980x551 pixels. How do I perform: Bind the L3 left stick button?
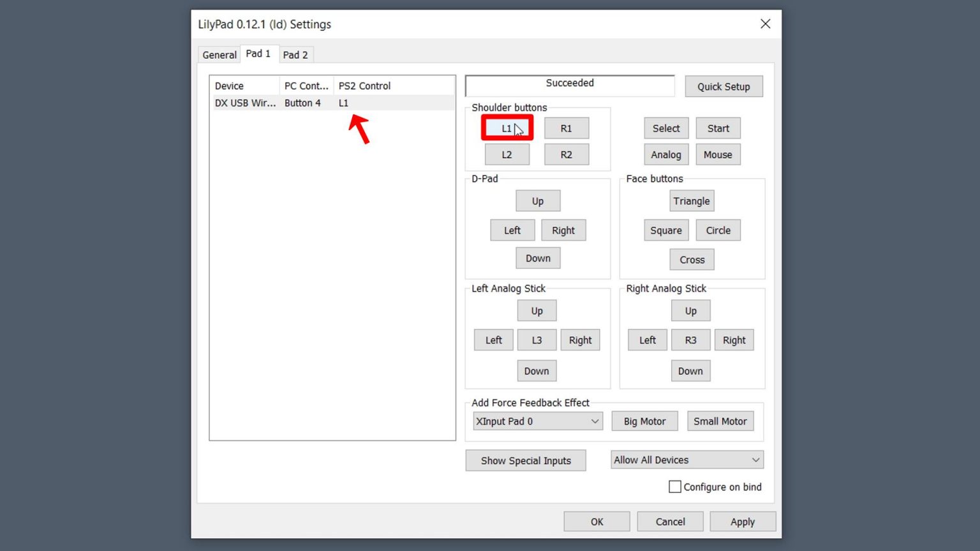point(537,340)
